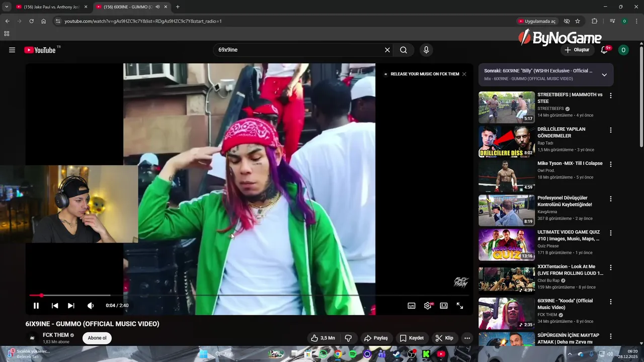Open the Chrome three-dot menu
Image resolution: width=644 pixels, height=362 pixels.
(636, 21)
